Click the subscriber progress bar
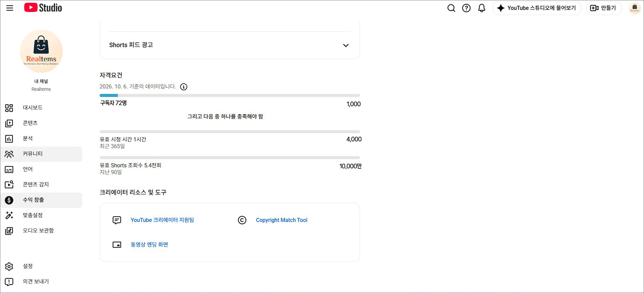This screenshot has height=293, width=644. [x=230, y=96]
